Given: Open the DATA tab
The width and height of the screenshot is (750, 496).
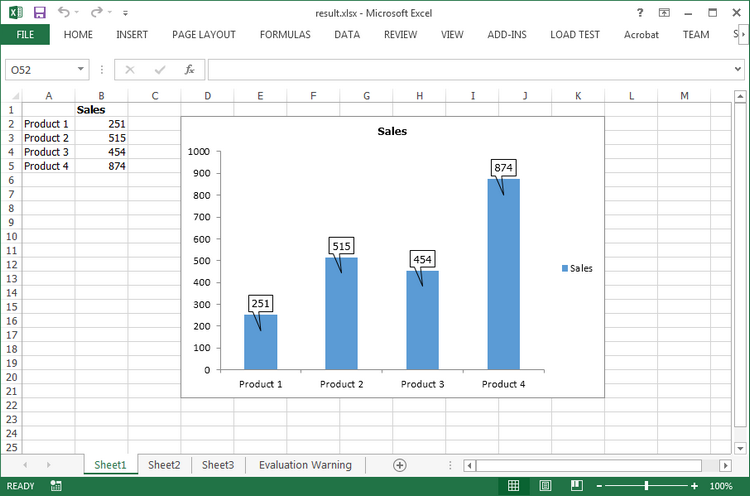Looking at the screenshot, I should [x=347, y=34].
